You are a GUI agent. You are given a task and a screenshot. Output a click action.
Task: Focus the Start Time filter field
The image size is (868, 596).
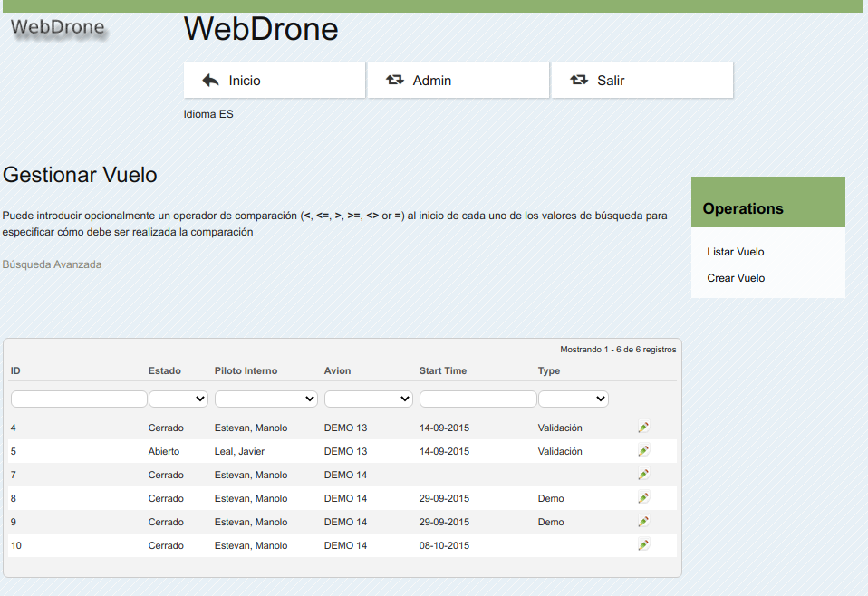[478, 399]
